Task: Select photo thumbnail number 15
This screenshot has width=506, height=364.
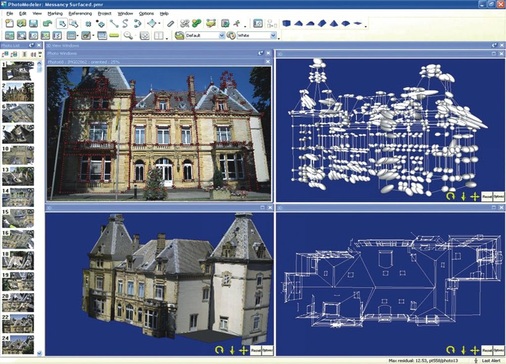Action: [18, 218]
